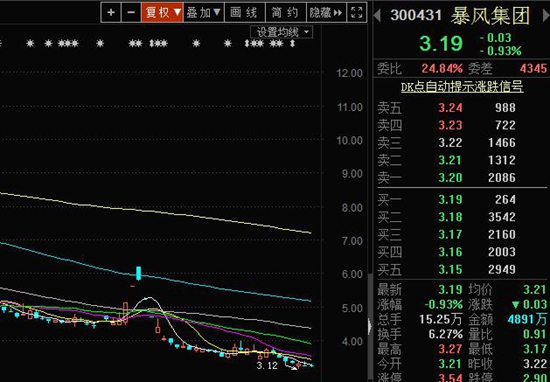Select 买一 price 3.19
This screenshot has height=382, width=550.
click(450, 200)
